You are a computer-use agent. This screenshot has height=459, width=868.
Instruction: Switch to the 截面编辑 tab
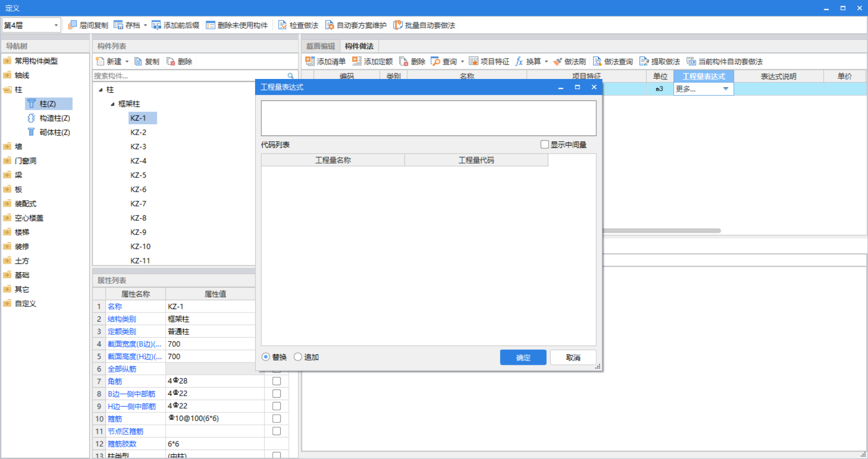point(320,46)
